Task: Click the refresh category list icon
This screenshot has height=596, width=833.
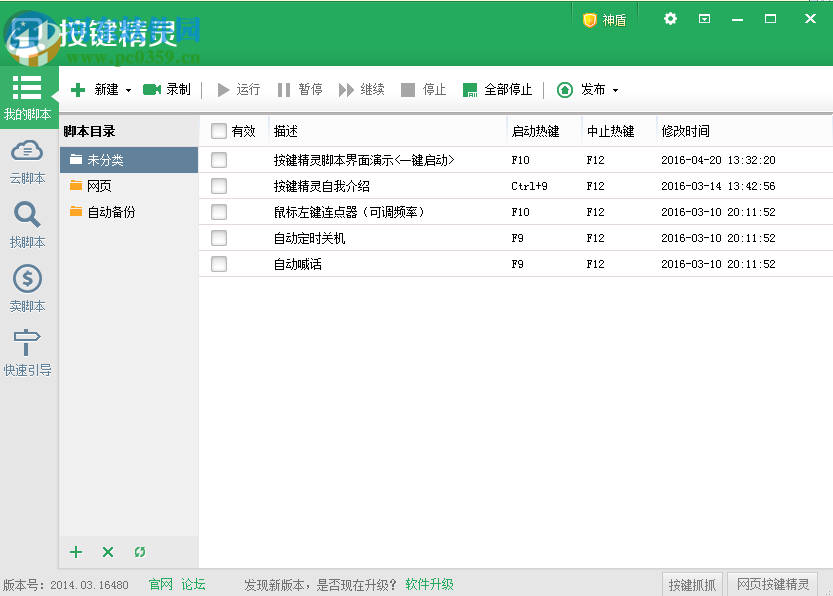Action: [x=139, y=552]
